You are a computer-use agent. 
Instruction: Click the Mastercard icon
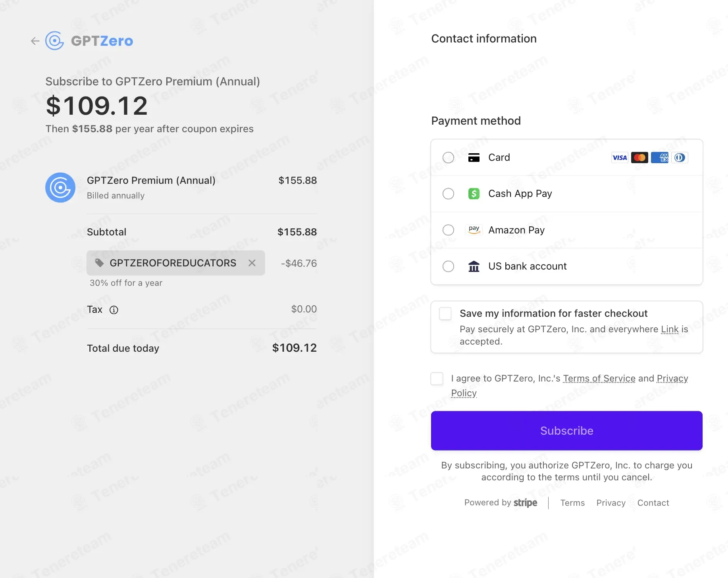pos(639,158)
